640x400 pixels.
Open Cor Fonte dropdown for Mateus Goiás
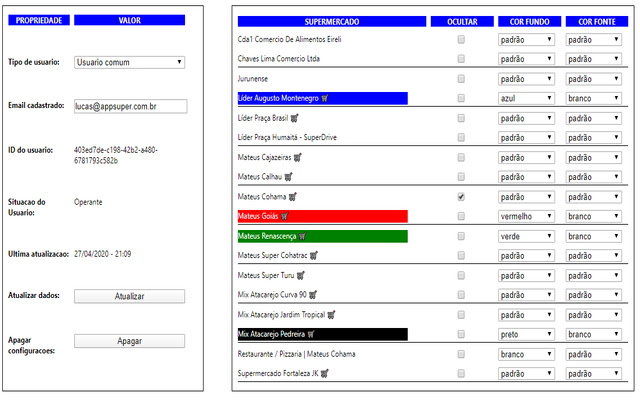(593, 216)
